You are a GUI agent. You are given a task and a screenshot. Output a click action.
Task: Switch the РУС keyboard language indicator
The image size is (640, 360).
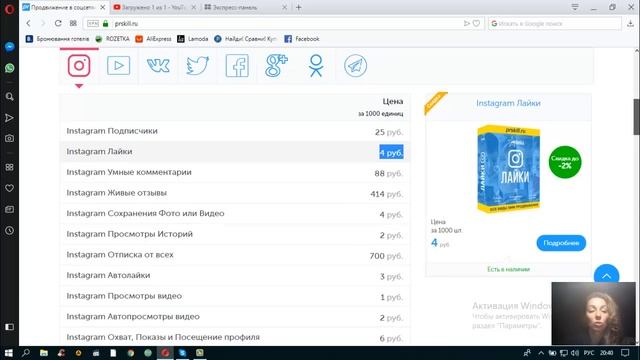click(x=589, y=353)
